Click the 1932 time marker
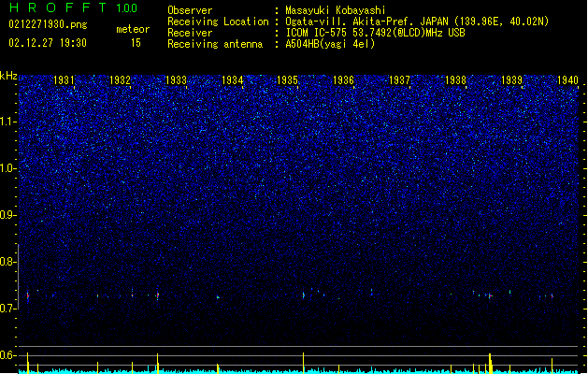Screen dimensions: 588x374 coord(120,79)
